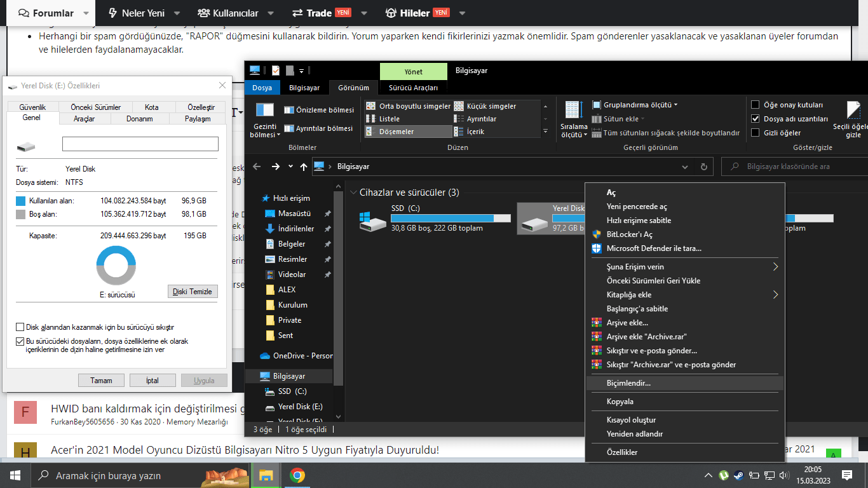The width and height of the screenshot is (868, 488).
Task: Switch to Listele layout
Action: (x=383, y=119)
